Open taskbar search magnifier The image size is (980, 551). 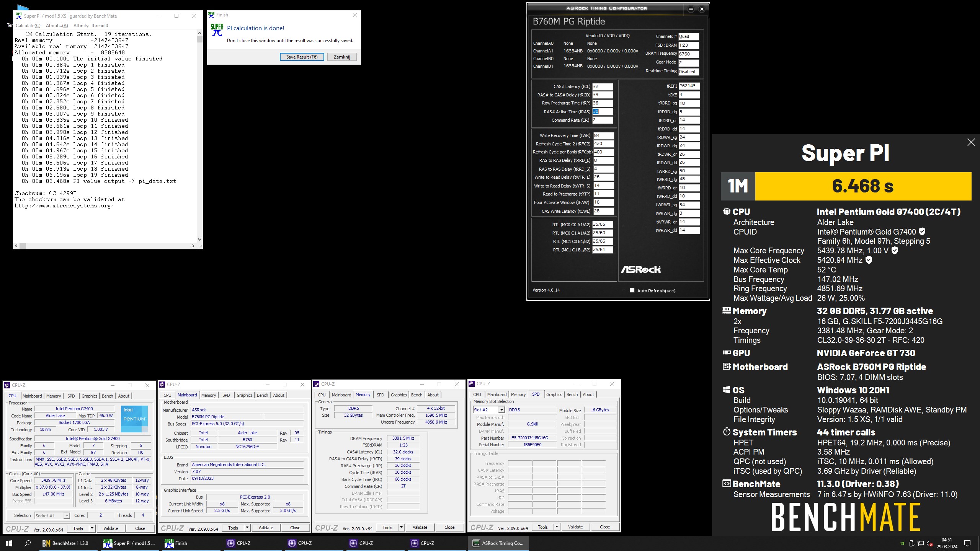(x=28, y=543)
